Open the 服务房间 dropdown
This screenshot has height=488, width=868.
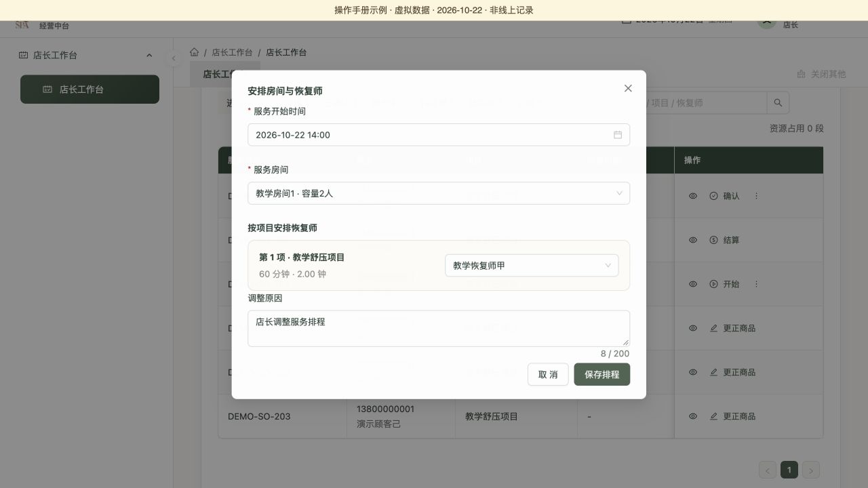439,193
